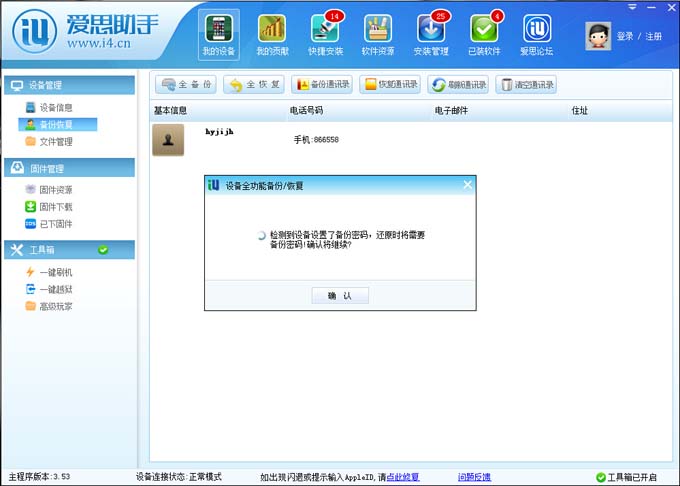Image resolution: width=680 pixels, height=486 pixels.
Task: Click the 爱思助手 i4 logo
Action: point(85,31)
